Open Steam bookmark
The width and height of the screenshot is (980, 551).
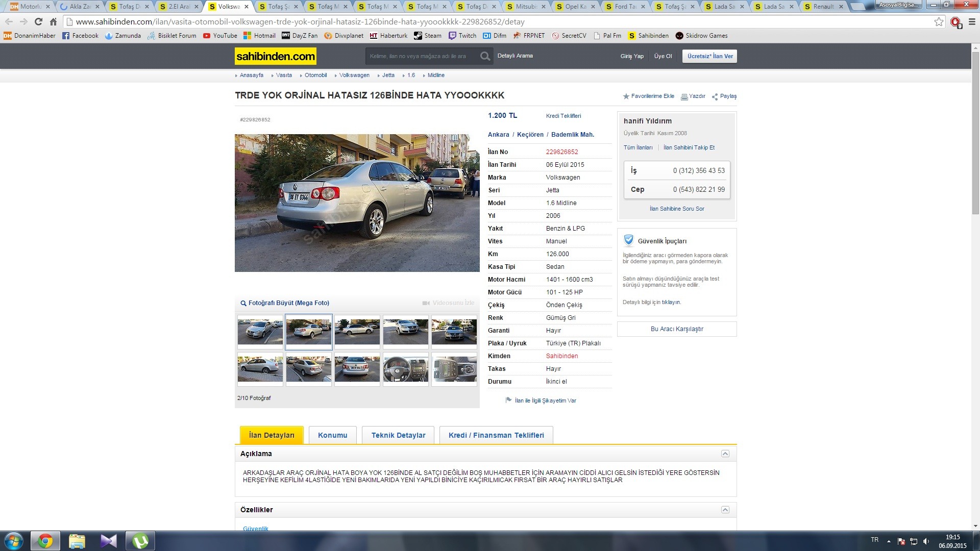(428, 36)
